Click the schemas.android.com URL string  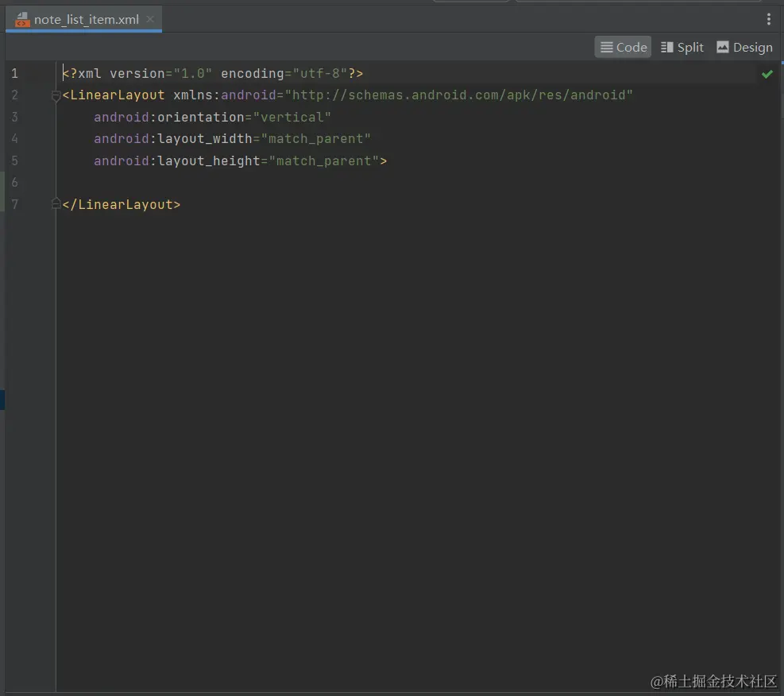(458, 95)
